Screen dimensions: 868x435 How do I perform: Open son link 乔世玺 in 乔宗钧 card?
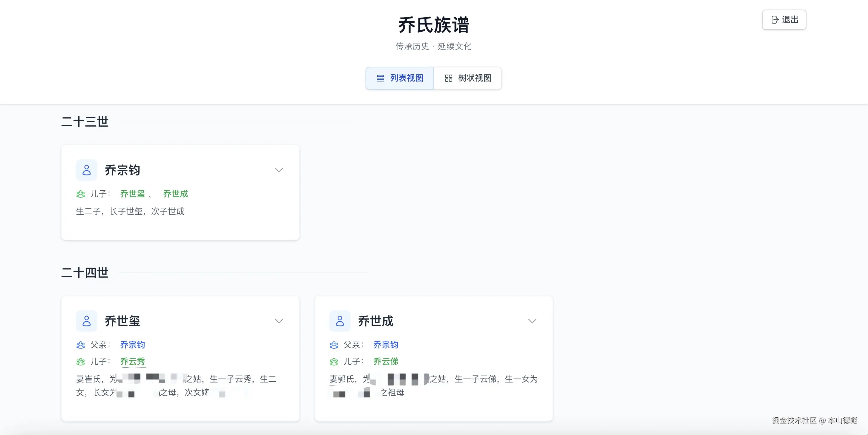(132, 194)
